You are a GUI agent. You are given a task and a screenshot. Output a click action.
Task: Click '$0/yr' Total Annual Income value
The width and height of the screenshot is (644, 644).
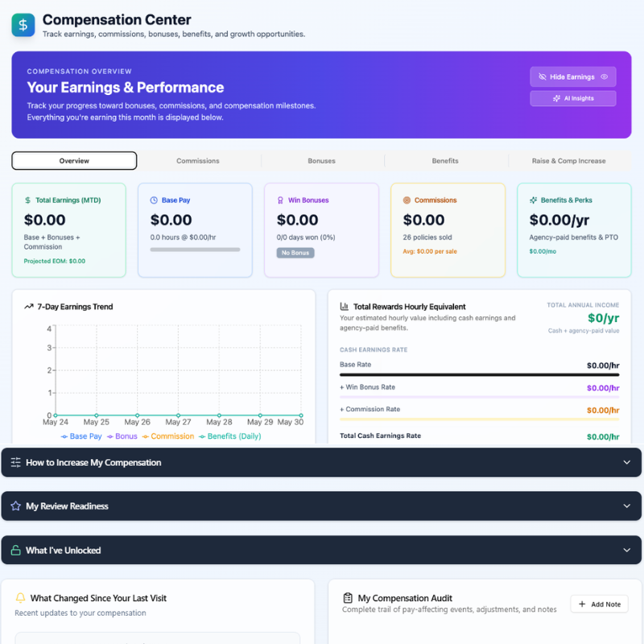[x=603, y=318]
